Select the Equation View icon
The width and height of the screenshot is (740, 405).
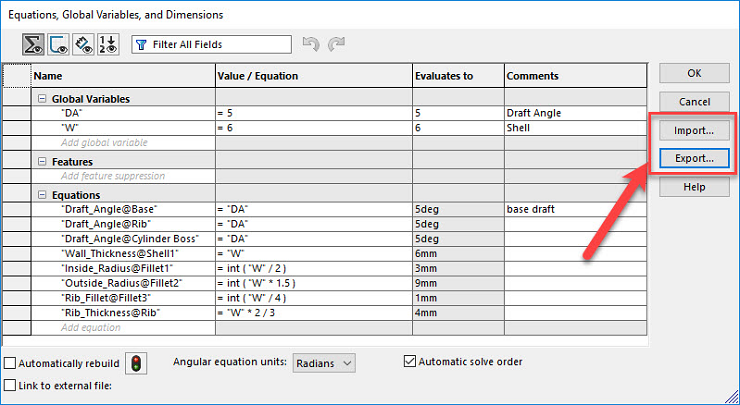pyautogui.click(x=34, y=45)
